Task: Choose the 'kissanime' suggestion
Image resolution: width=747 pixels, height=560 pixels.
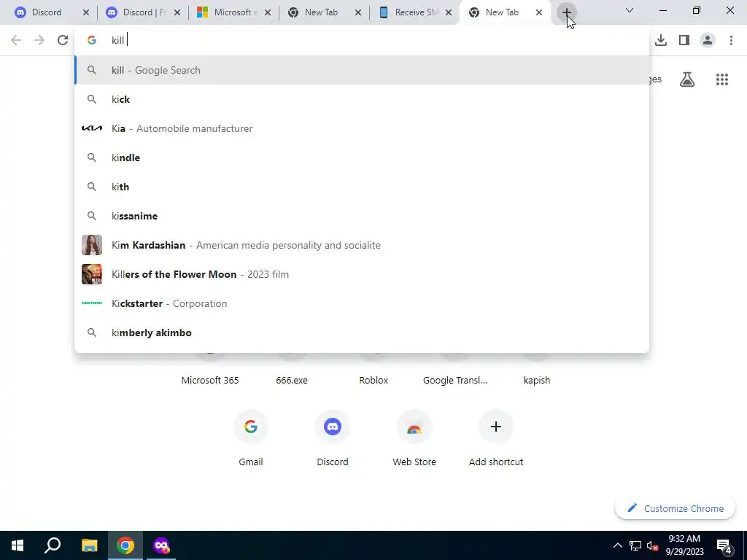Action: (362, 216)
